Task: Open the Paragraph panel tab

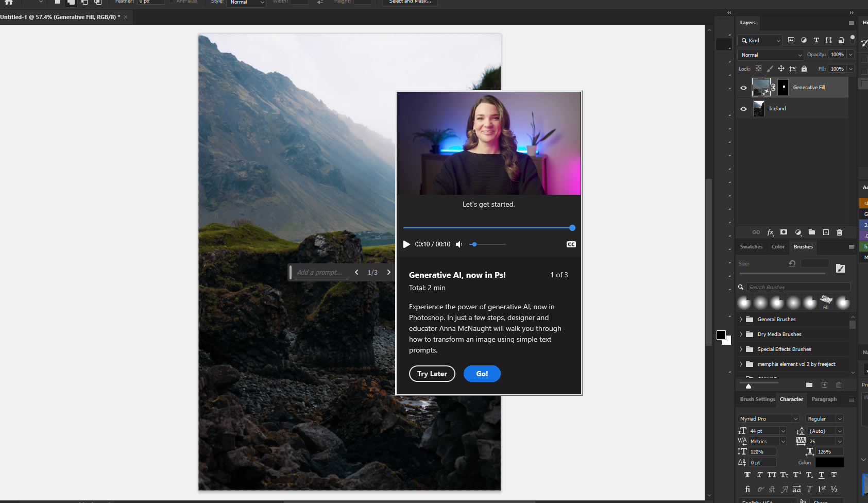Action: pos(824,399)
